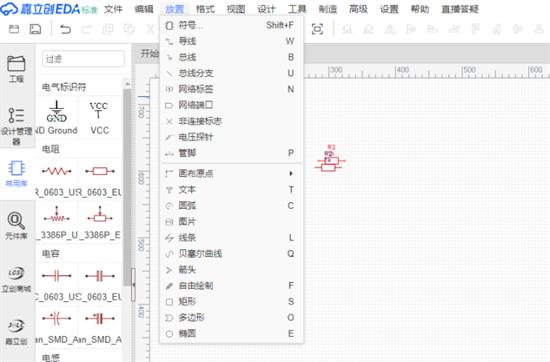Image resolution: width=550 pixels, height=362 pixels.
Task: Choose 线条 from the menu
Action: [x=232, y=238]
